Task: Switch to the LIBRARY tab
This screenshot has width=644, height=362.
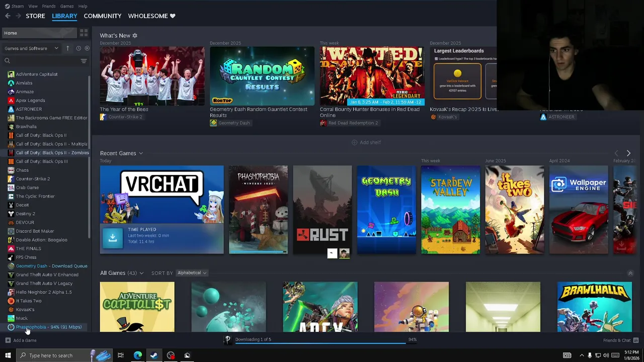Action: 64,16
